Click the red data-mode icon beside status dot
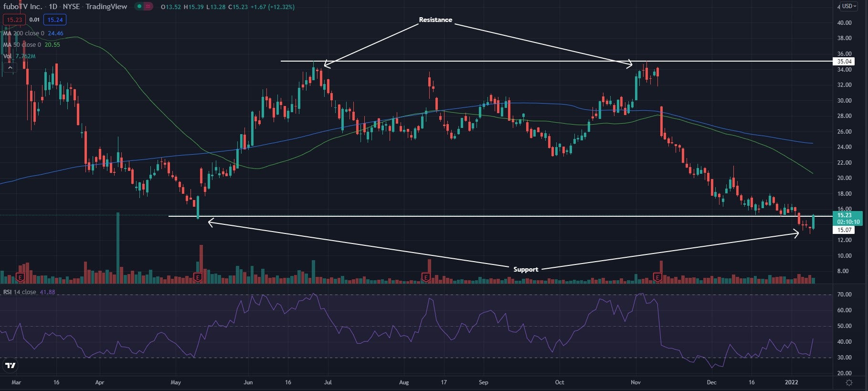 (148, 7)
